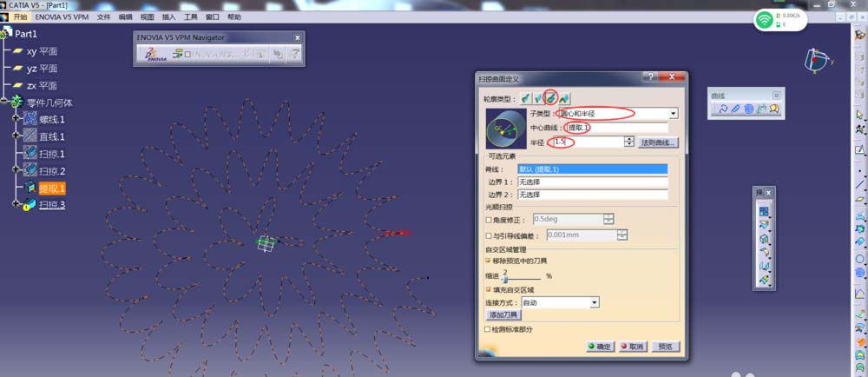Open the 编辑 menu
Image resolution: width=868 pixels, height=377 pixels.
click(x=126, y=17)
